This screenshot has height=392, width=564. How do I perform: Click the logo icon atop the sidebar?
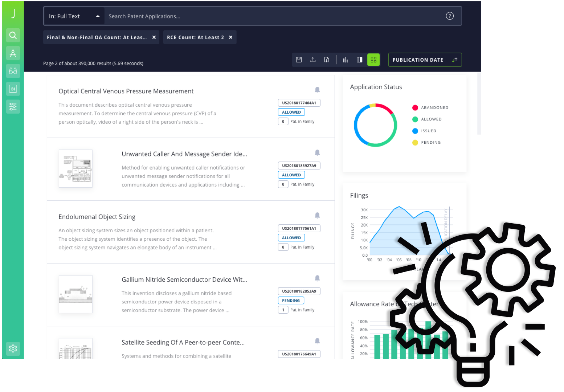[x=13, y=14]
